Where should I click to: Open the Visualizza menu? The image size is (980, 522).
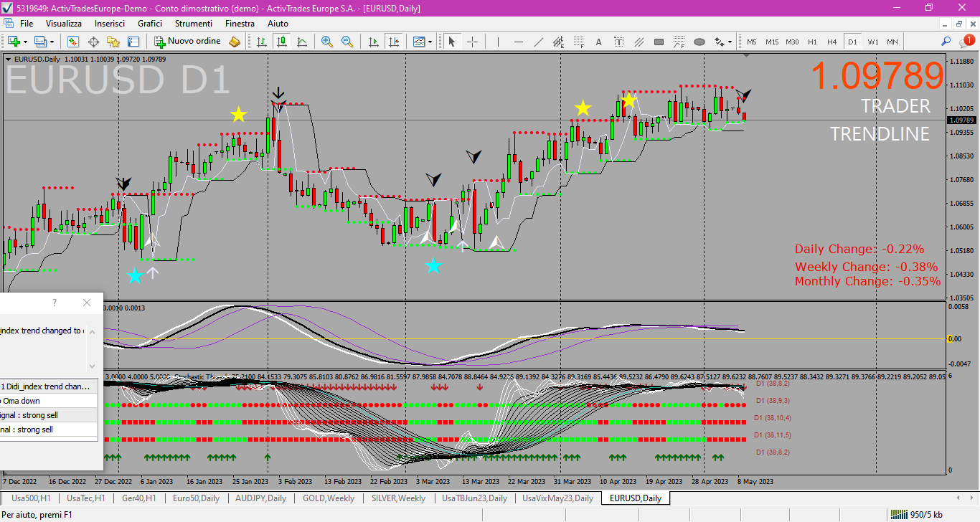(x=64, y=24)
